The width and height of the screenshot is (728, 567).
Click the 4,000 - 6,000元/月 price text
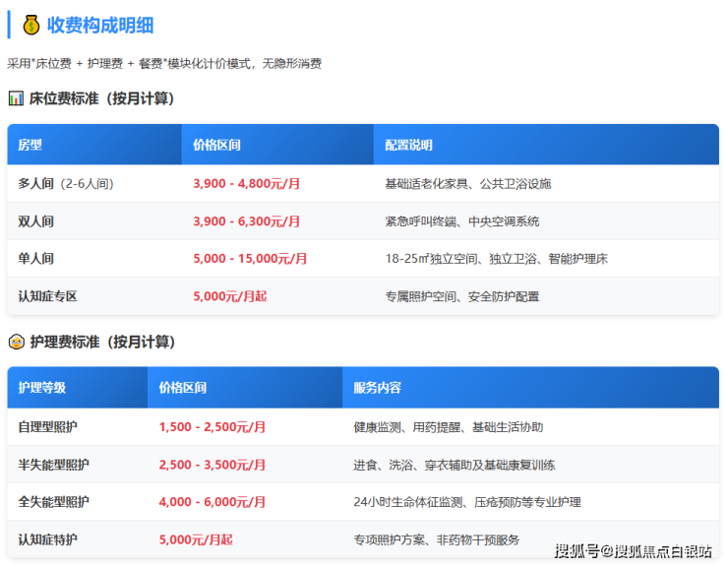(212, 502)
